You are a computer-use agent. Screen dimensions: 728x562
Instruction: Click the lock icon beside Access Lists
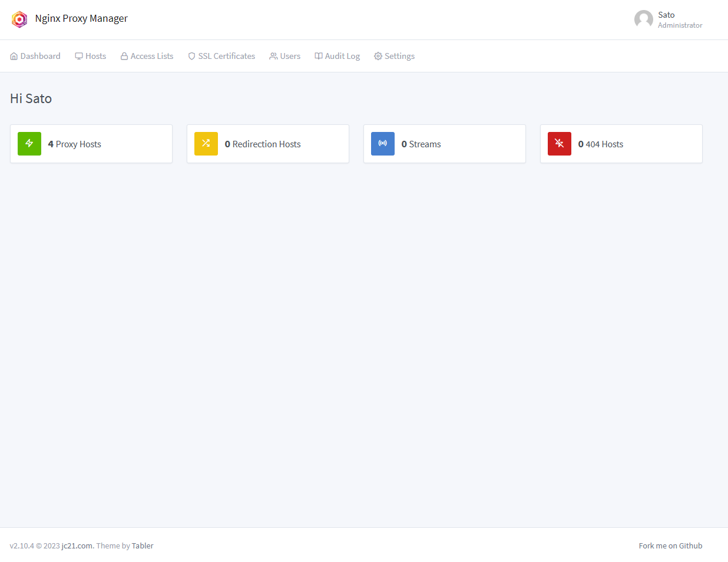coord(124,57)
